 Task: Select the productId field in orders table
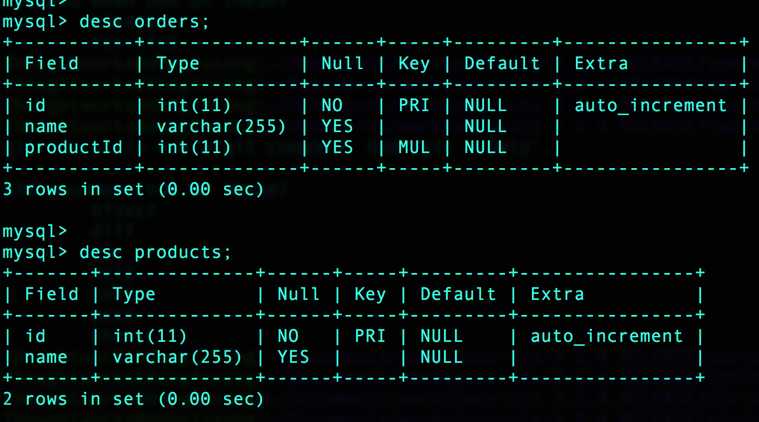74,148
